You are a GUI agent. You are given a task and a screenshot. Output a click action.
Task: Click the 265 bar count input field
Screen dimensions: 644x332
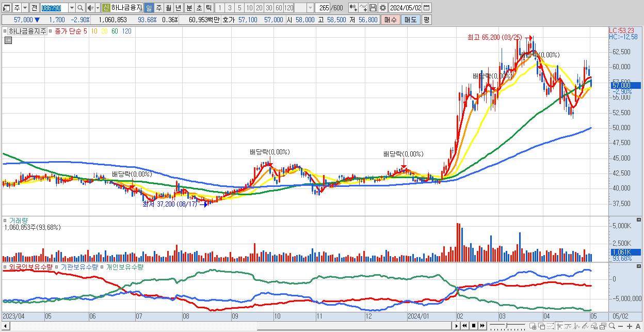pos(323,8)
